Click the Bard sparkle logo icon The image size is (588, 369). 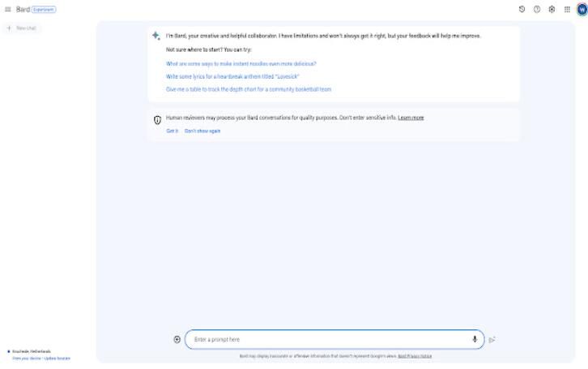tap(156, 36)
